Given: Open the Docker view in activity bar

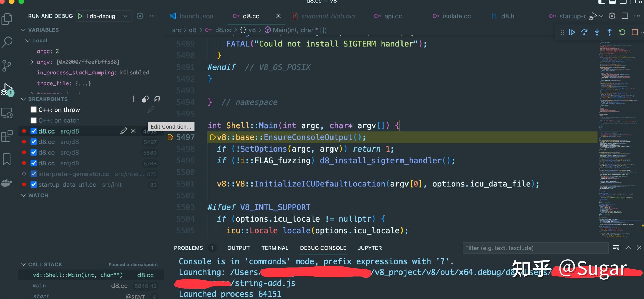Looking at the screenshot, I should [7, 183].
